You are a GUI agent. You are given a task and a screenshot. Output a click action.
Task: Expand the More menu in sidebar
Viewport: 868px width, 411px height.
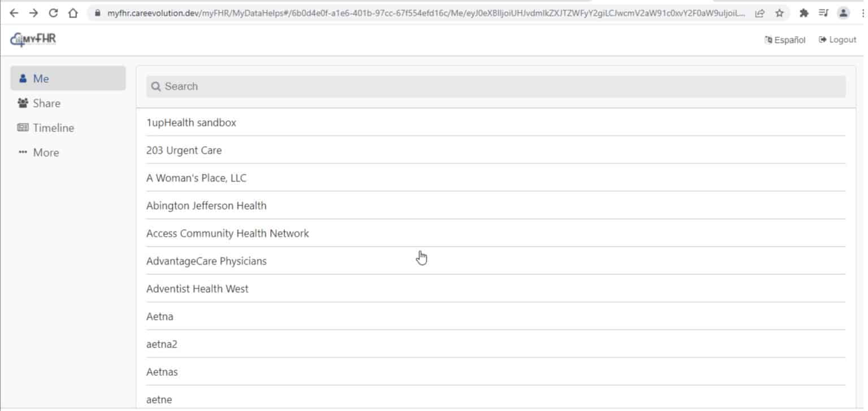pyautogui.click(x=68, y=152)
